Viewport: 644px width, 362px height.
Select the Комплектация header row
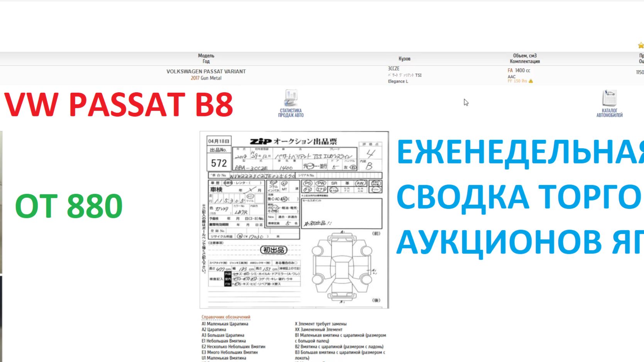point(526,61)
